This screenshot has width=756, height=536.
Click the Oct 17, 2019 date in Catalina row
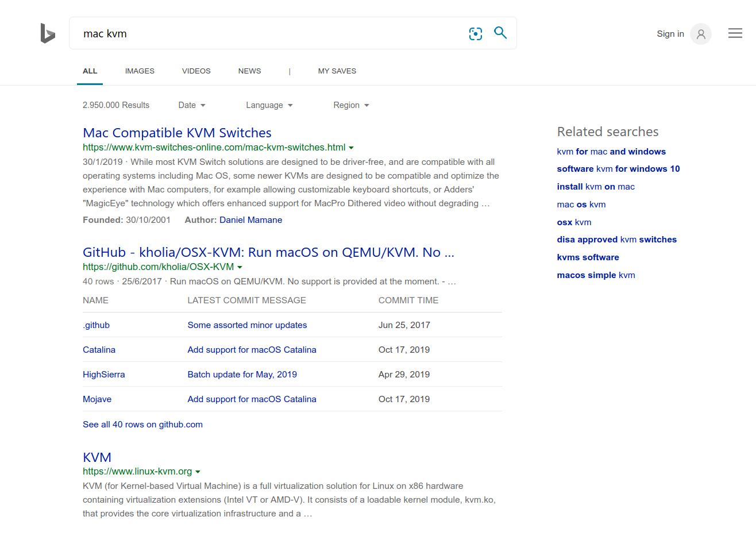(404, 350)
